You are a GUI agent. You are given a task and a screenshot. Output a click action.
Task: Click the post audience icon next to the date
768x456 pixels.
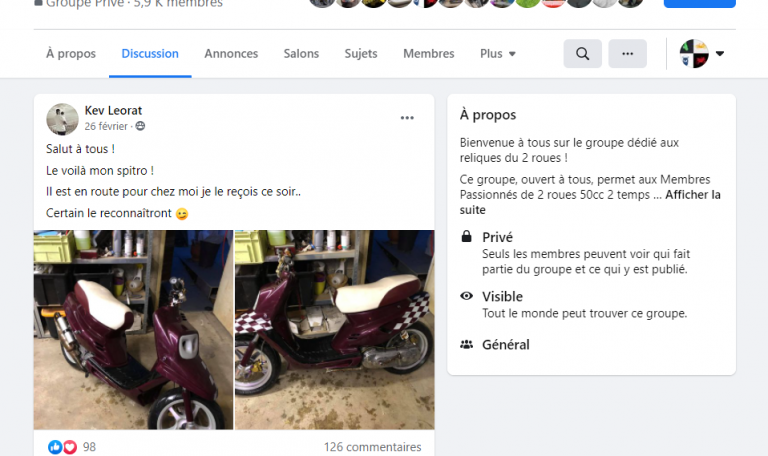140,126
